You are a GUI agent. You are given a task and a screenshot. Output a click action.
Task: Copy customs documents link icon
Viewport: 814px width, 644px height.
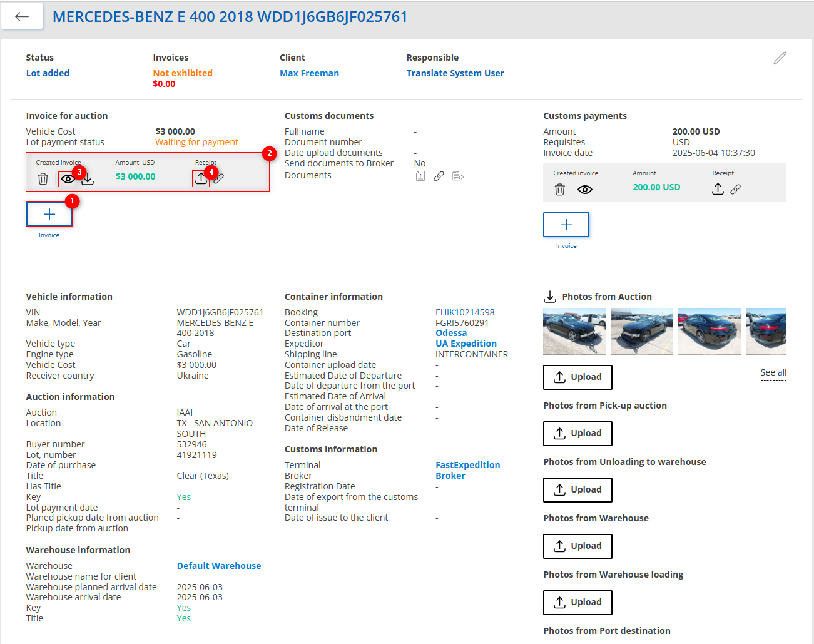point(439,176)
